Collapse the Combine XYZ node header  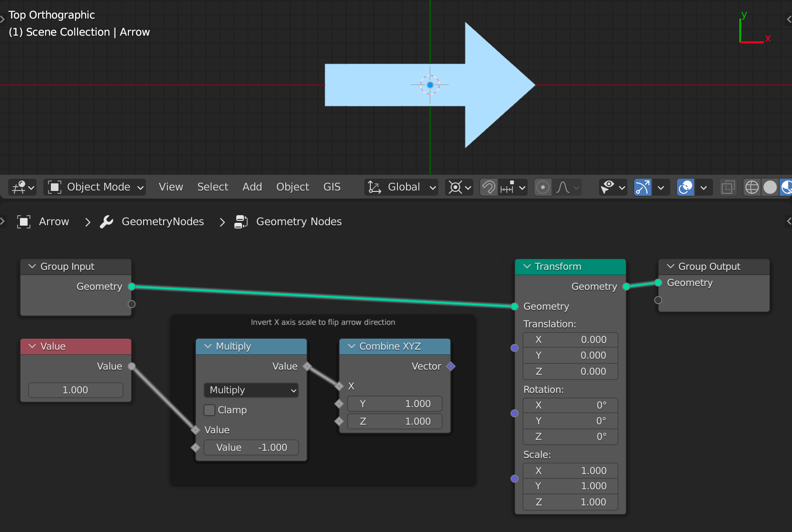click(x=351, y=346)
